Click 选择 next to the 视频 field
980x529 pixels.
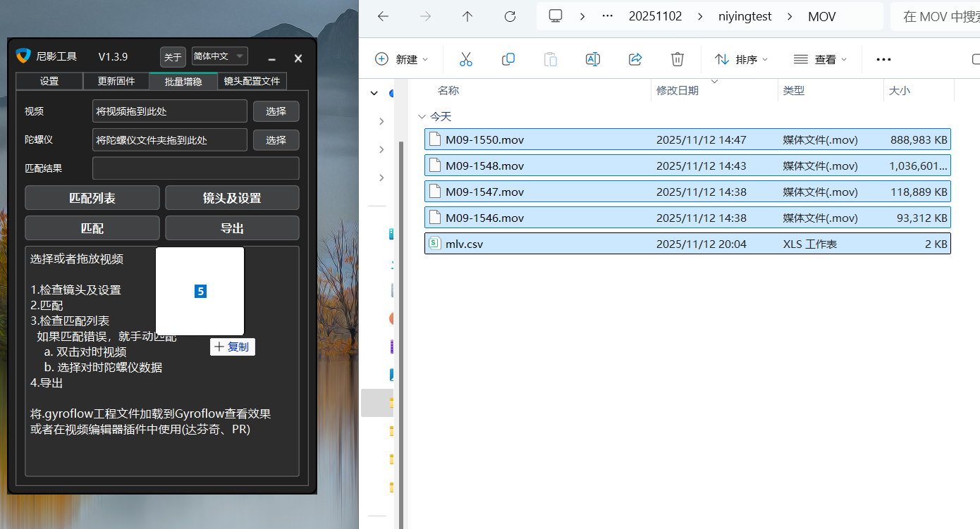point(276,111)
